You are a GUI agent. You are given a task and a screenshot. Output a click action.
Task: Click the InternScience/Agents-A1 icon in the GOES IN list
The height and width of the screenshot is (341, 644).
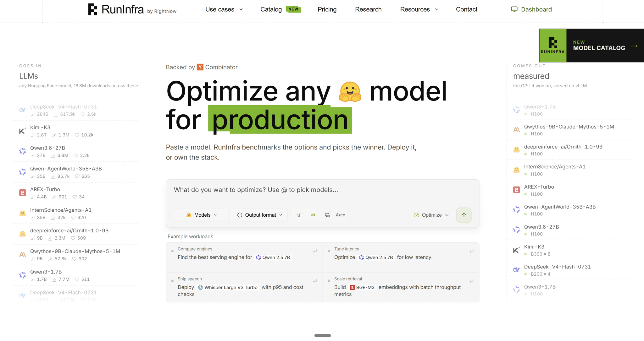tap(22, 214)
